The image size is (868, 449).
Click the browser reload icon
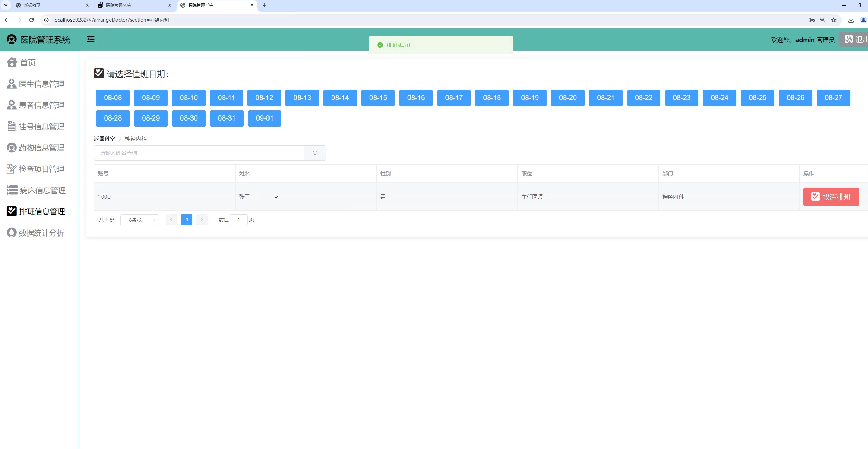pyautogui.click(x=31, y=20)
